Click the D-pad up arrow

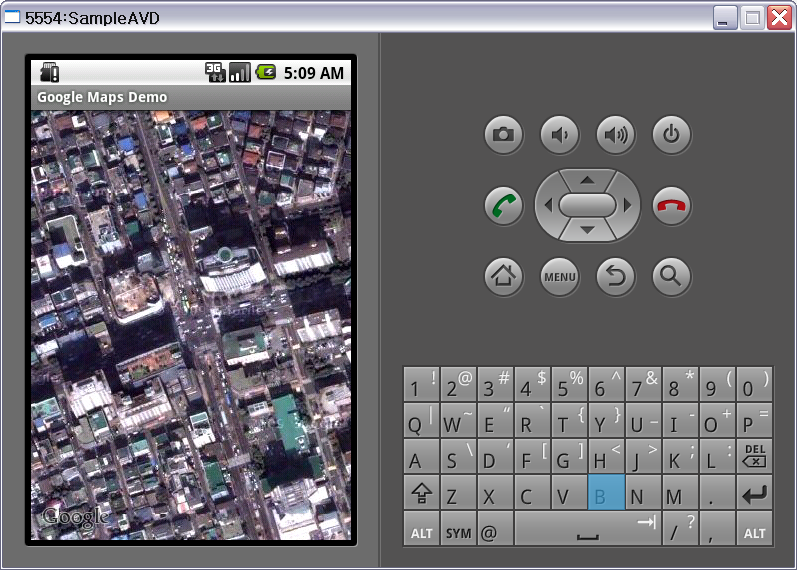coord(588,179)
